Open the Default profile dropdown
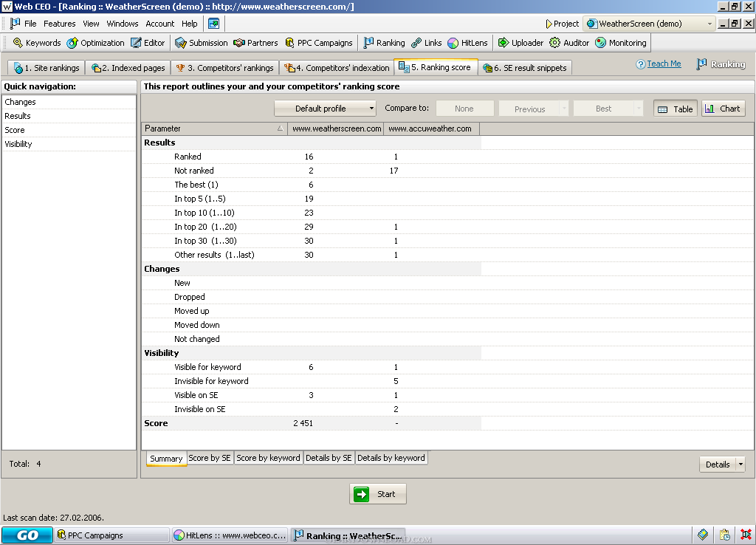The height and width of the screenshot is (545, 756). tap(325, 109)
